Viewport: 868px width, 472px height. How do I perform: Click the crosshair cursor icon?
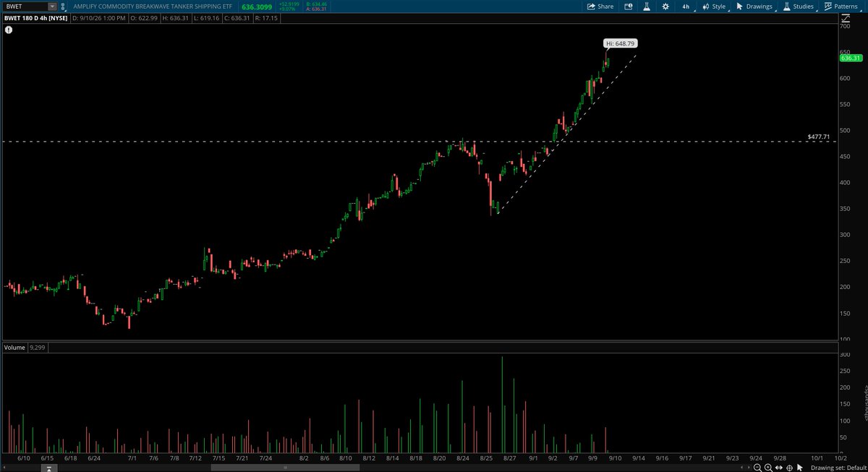click(789, 468)
